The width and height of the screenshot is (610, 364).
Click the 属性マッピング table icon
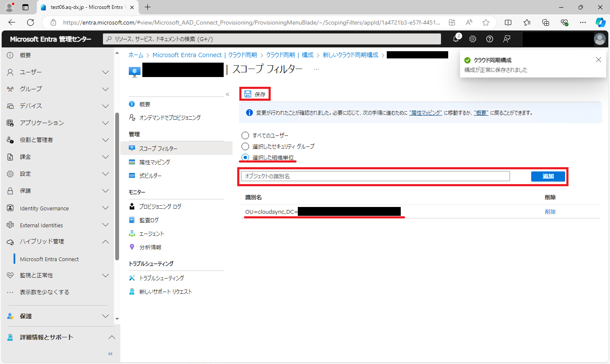132,162
